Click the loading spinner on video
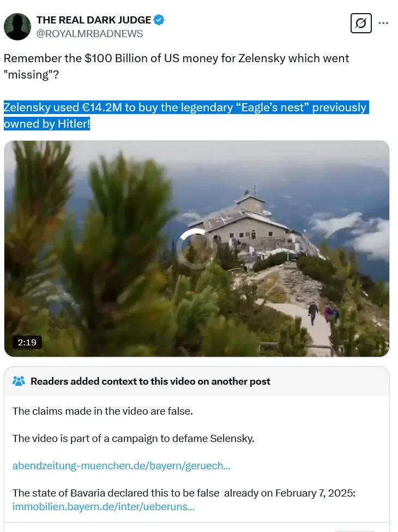The height and width of the screenshot is (532, 398). coord(197,249)
